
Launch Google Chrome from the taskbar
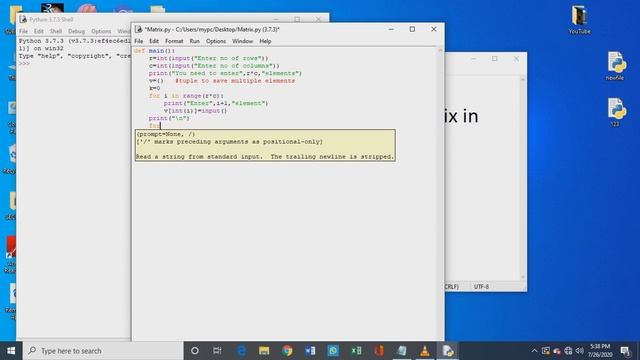(287, 351)
